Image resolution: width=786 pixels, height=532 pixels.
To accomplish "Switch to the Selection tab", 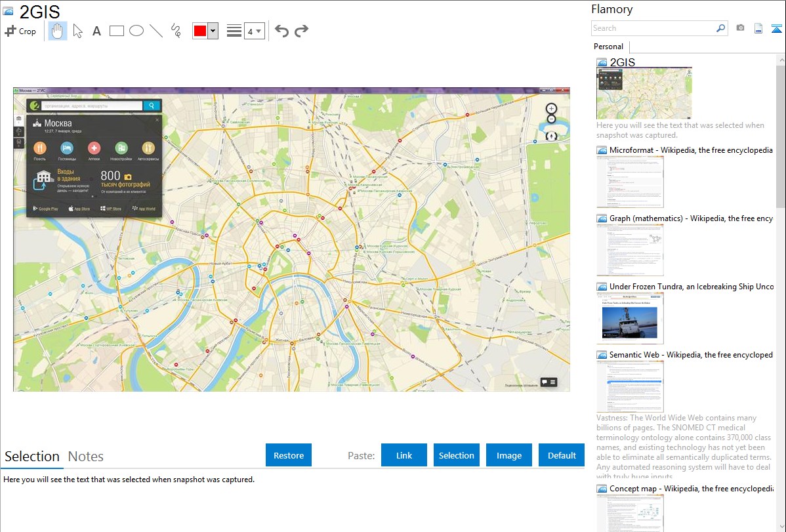I will point(32,457).
